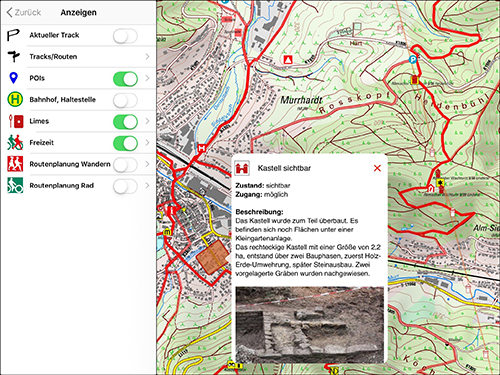This screenshot has width=500, height=375.
Task: Close the Kastell sichtbar popup
Action: point(377,168)
